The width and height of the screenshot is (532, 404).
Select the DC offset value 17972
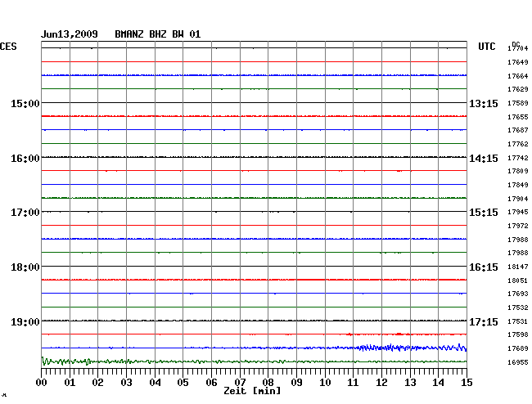click(x=518, y=226)
